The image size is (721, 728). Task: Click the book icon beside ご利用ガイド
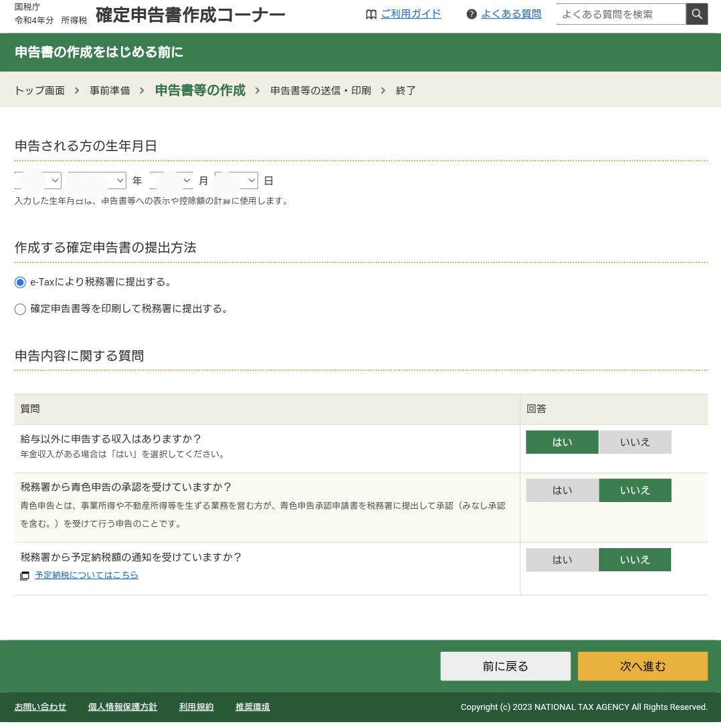[x=371, y=15]
